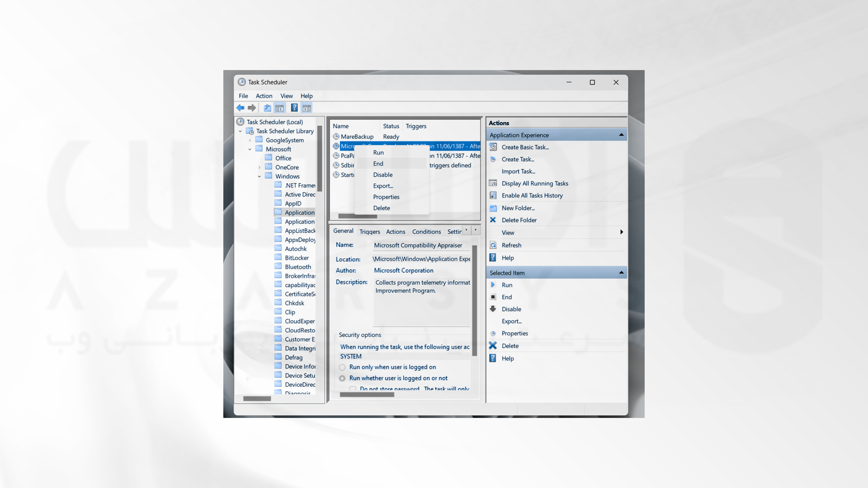Open the Help toolbar question-mark icon

pyautogui.click(x=294, y=108)
